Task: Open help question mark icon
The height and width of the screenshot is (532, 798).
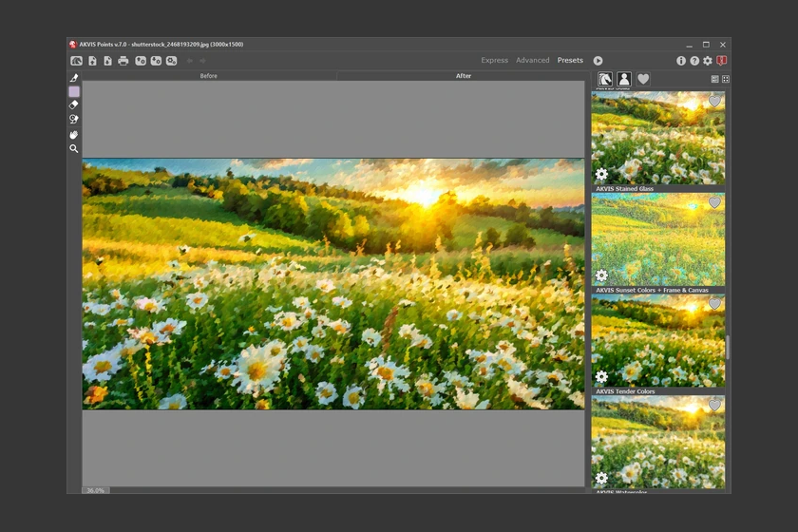Action: pos(694,61)
